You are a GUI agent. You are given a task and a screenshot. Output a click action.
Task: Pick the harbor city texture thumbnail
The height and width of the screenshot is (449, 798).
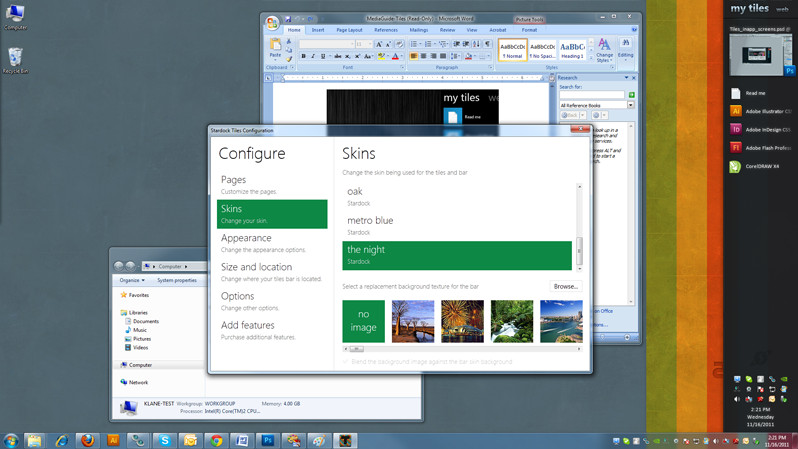tap(561, 321)
